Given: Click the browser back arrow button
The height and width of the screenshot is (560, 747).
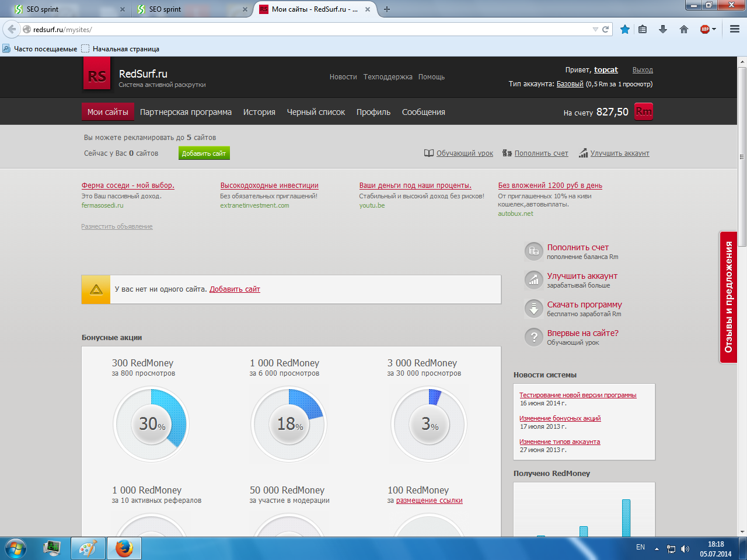Looking at the screenshot, I should 12,29.
